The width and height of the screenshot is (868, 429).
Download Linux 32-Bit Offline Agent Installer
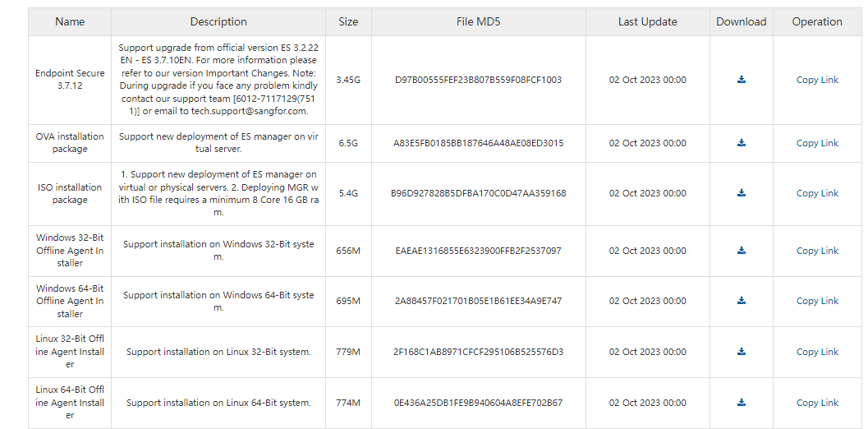pyautogui.click(x=742, y=352)
